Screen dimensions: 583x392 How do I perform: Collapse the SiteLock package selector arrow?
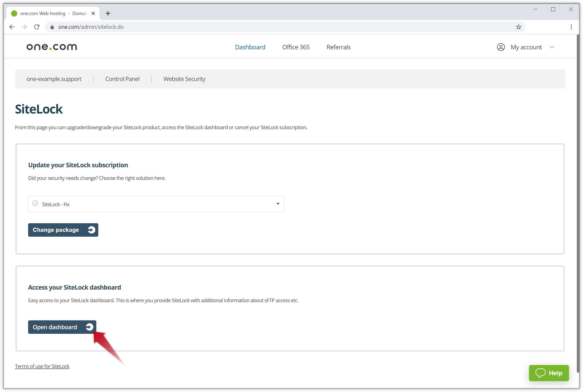point(277,204)
